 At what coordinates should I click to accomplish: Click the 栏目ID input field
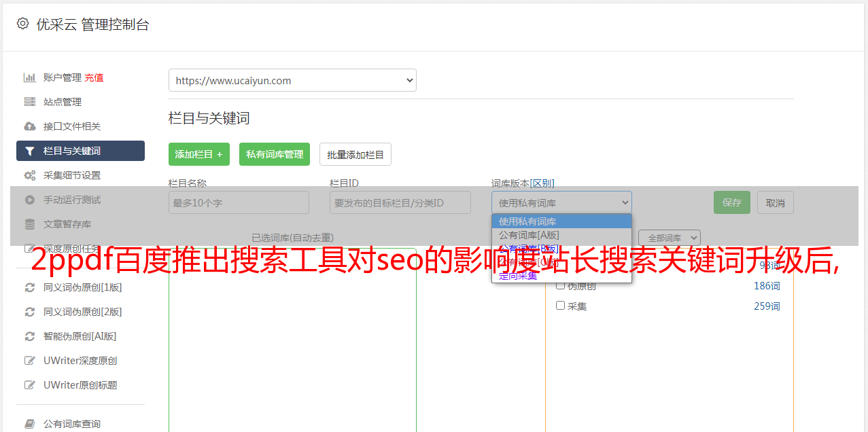(400, 202)
